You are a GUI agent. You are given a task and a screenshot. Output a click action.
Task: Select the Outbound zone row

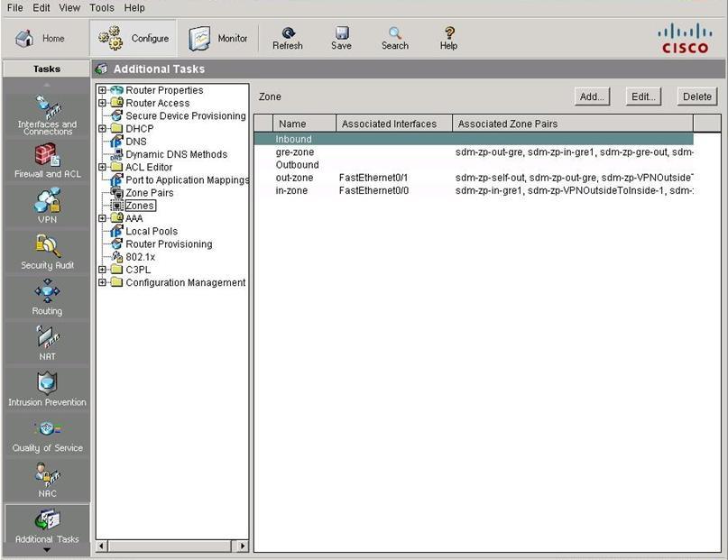click(474, 165)
